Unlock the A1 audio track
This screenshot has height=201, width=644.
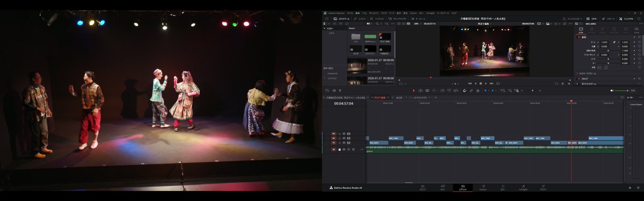[339, 150]
